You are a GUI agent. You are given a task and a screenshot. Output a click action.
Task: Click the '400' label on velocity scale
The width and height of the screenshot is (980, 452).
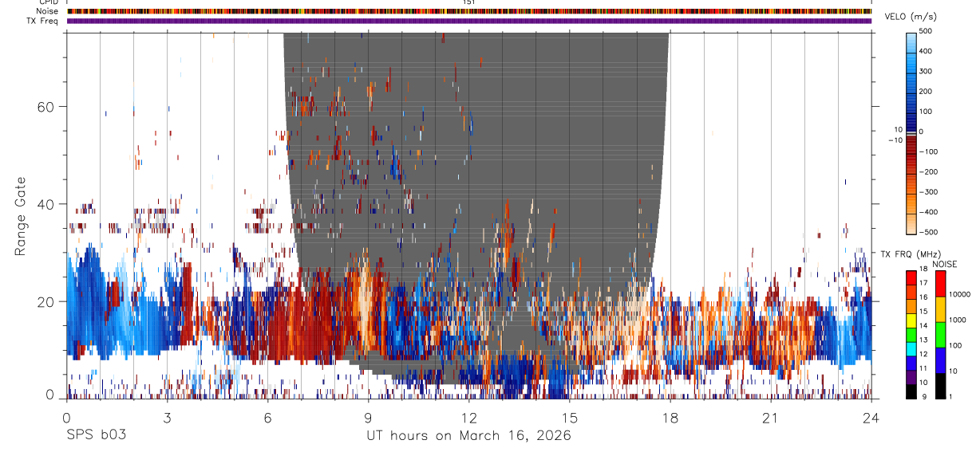coord(927,51)
